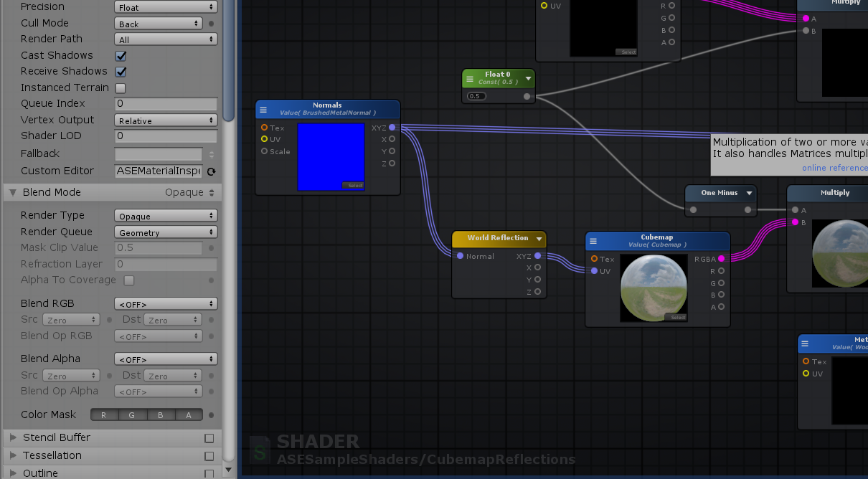The image size is (868, 479).
Task: Open the Cubemap node hamburger menu
Action: (x=594, y=241)
